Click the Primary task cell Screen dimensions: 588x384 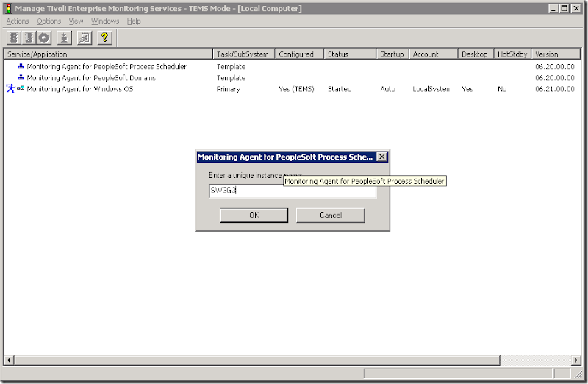(228, 89)
